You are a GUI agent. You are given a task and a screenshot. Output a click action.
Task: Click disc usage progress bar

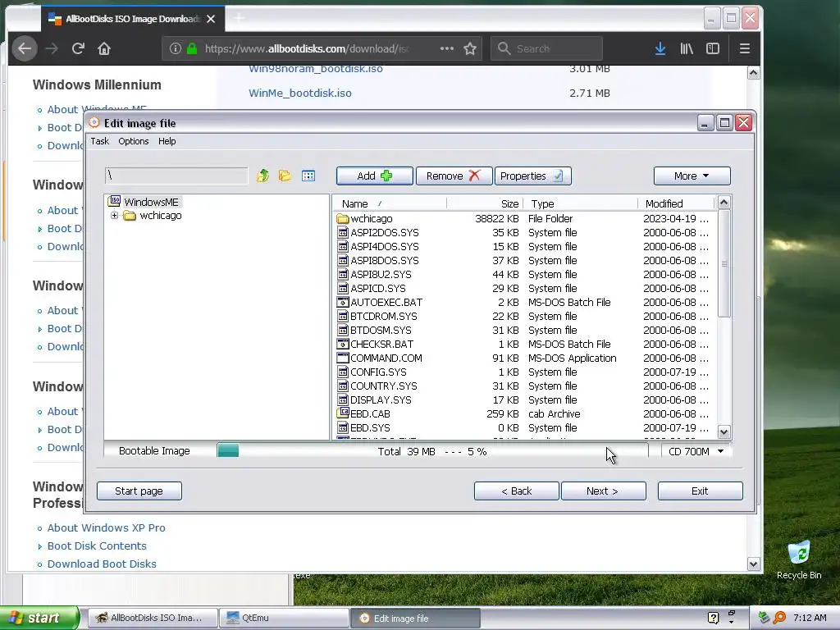[x=431, y=452]
